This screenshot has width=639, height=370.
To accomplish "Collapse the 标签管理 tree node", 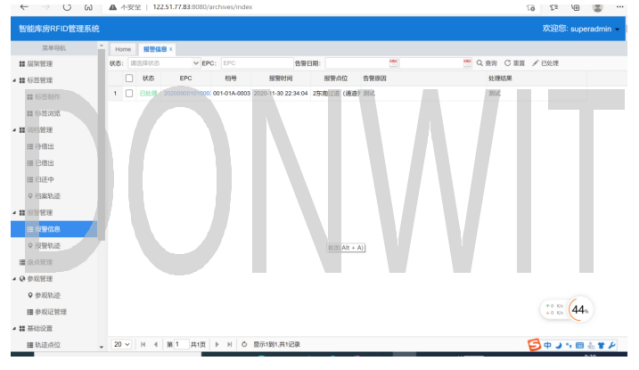I will point(14,80).
